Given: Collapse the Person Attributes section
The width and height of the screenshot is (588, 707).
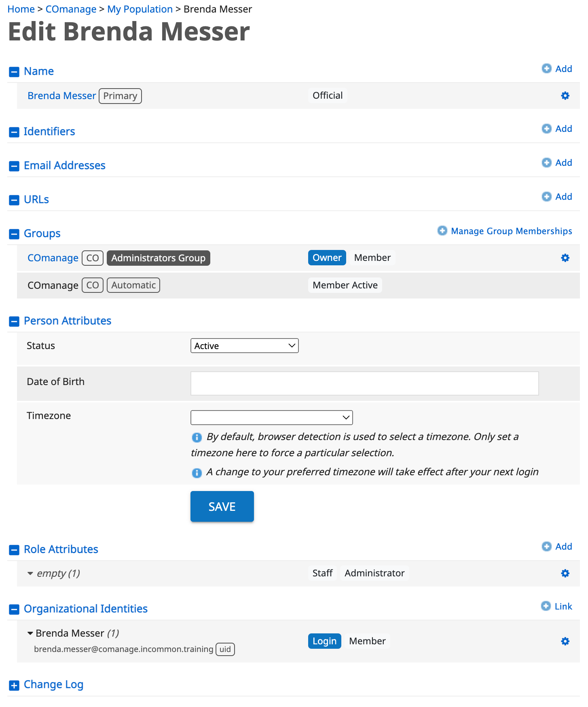Looking at the screenshot, I should pyautogui.click(x=14, y=322).
